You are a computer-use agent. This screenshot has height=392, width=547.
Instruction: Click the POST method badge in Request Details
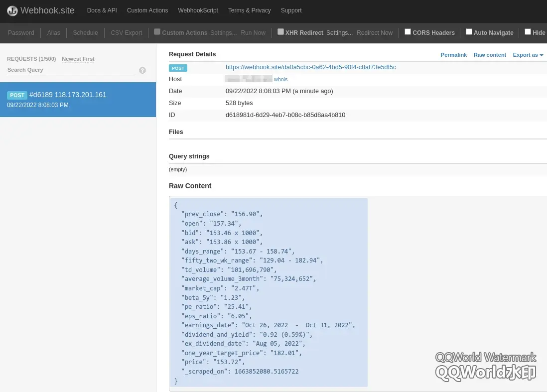point(178,68)
